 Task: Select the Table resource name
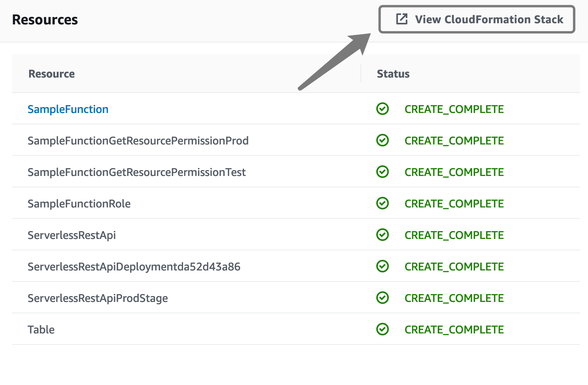[41, 329]
